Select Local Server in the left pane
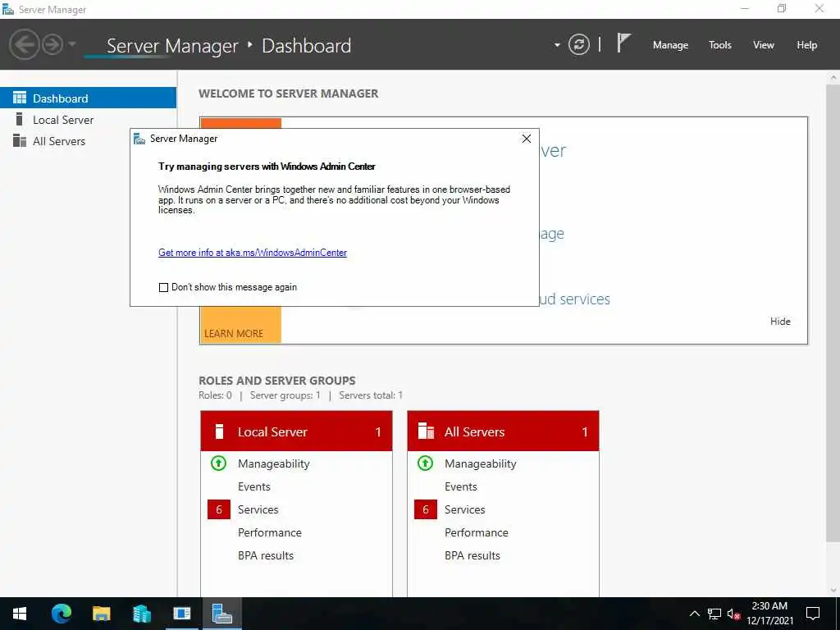 tap(88, 120)
